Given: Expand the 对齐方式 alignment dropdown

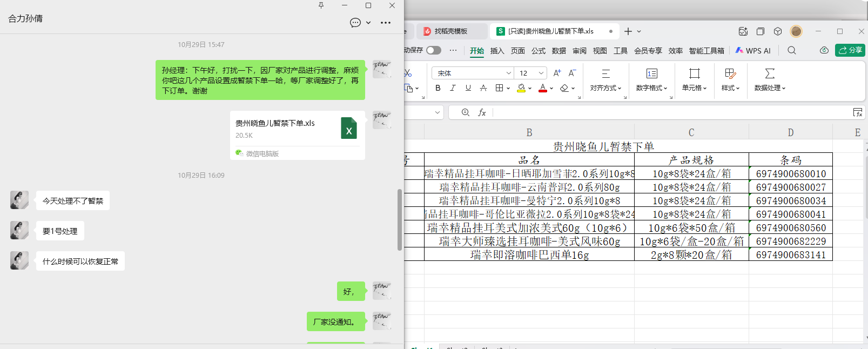Looking at the screenshot, I should point(605,88).
